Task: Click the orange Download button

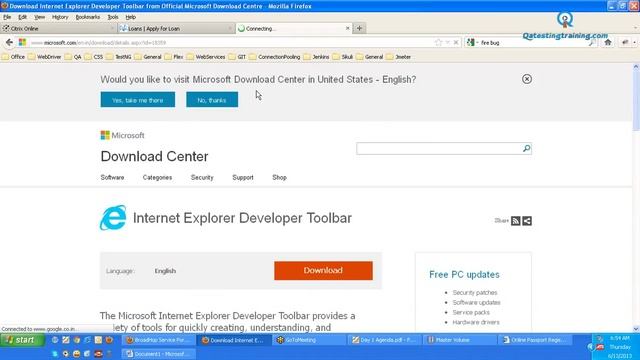Action: tap(323, 271)
